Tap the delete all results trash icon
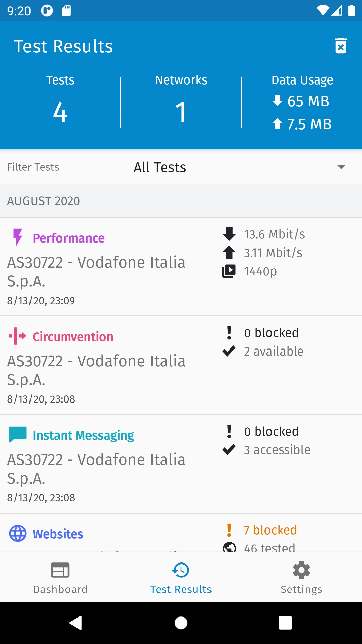 (341, 46)
